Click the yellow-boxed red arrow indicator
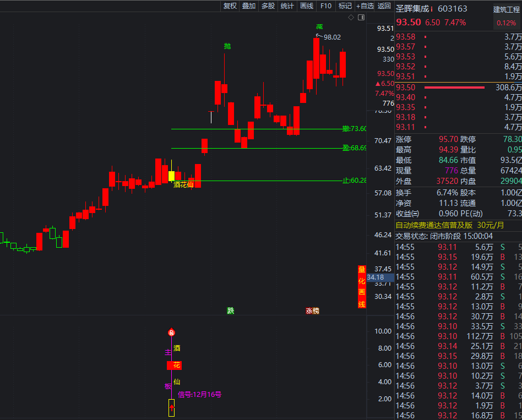Screen dimensions: 522x420 171,408
